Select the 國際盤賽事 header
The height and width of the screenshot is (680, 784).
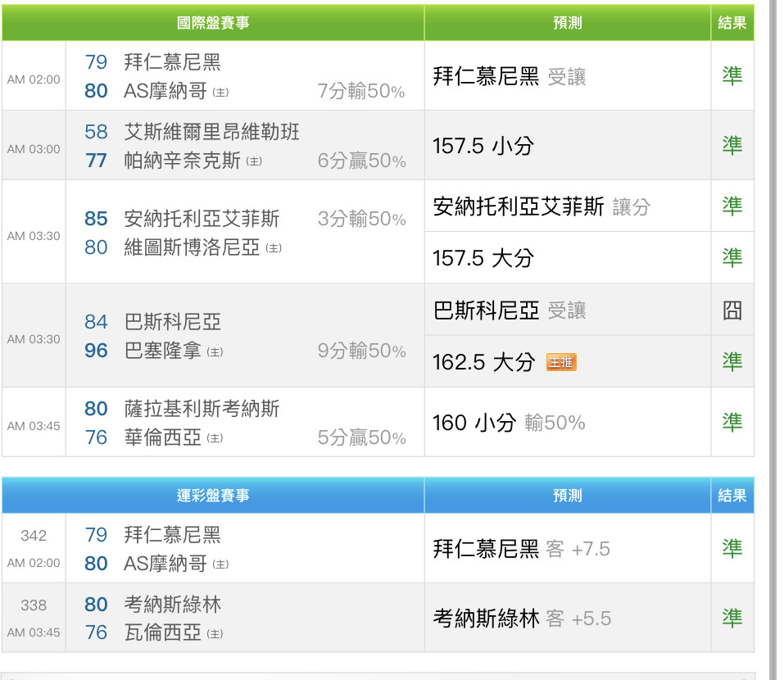(213, 23)
